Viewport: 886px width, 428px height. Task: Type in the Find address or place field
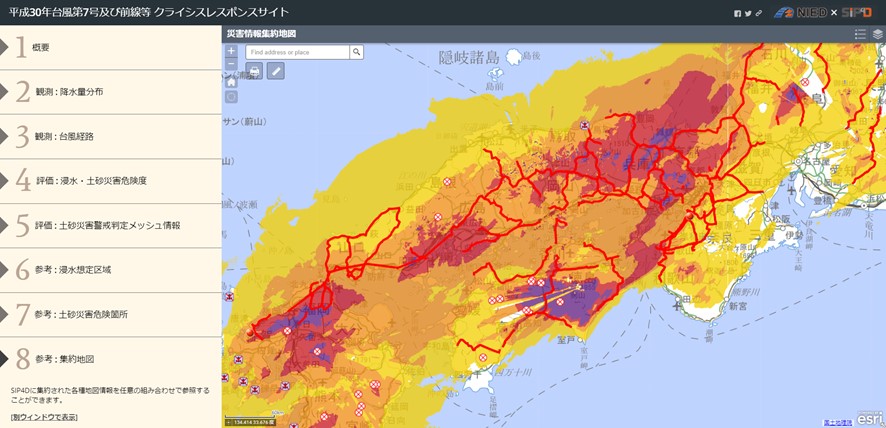click(297, 52)
